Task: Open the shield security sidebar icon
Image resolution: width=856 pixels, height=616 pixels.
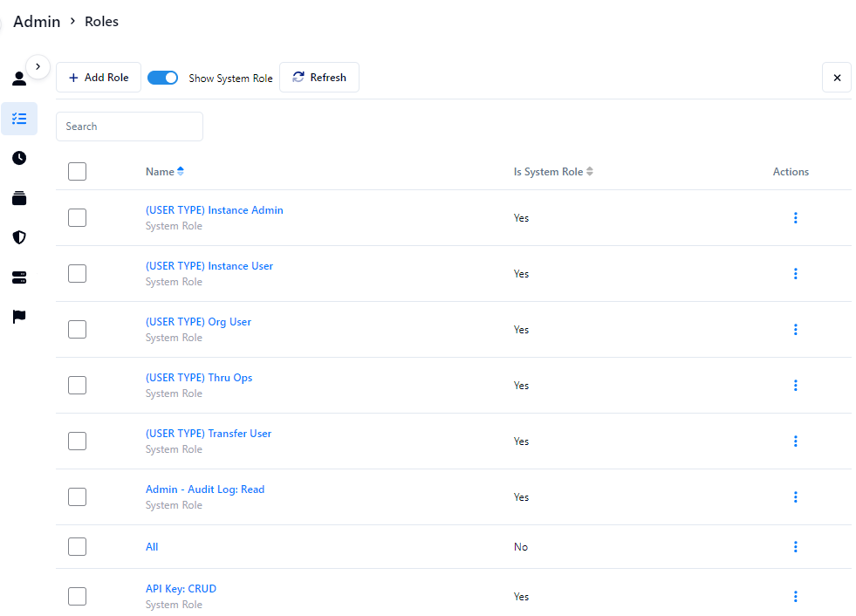Action: (19, 237)
